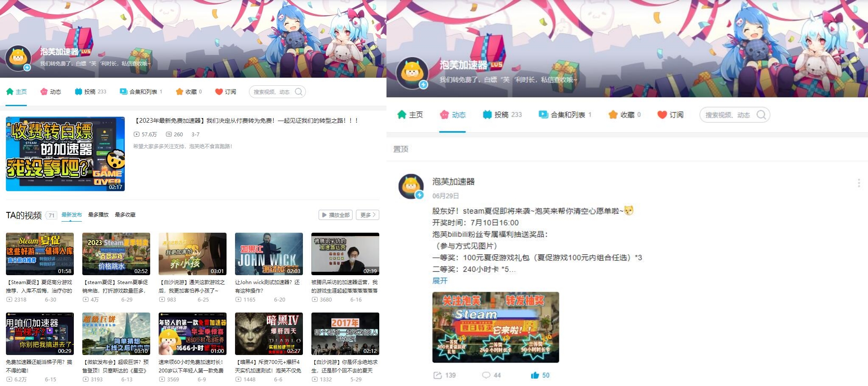The width and height of the screenshot is (868, 386).
Task: Click 泡芙加速器 username in left banner
Action: (x=59, y=52)
